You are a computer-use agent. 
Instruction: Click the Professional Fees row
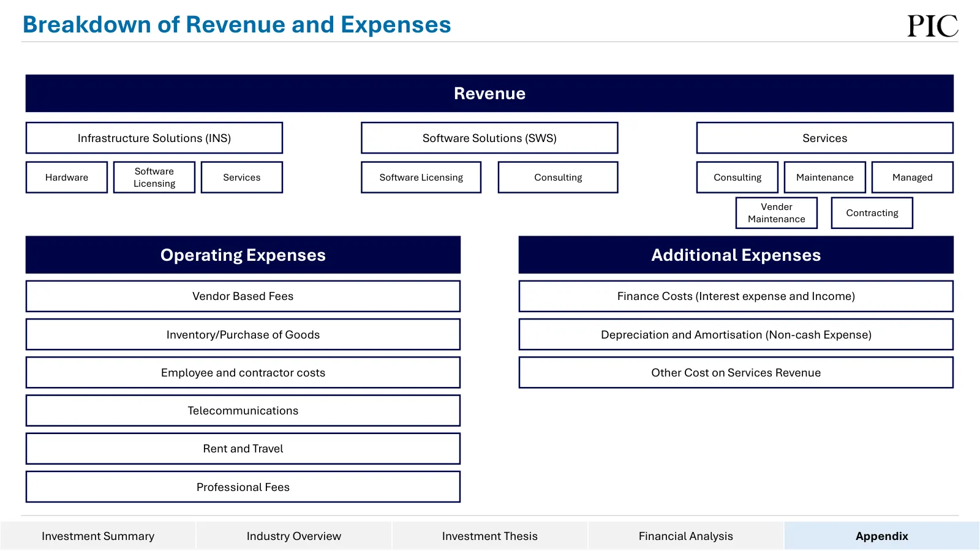[x=243, y=487]
